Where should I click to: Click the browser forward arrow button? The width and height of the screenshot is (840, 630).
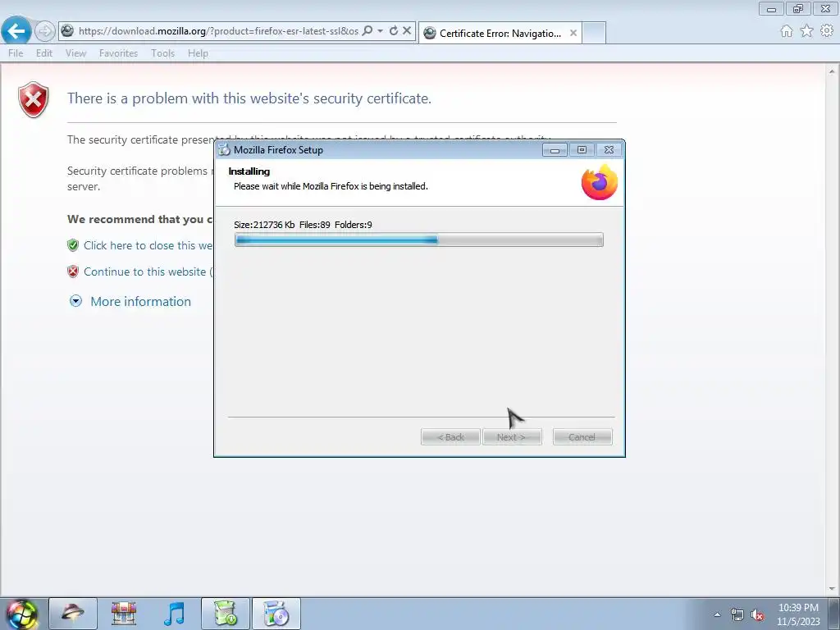point(45,31)
